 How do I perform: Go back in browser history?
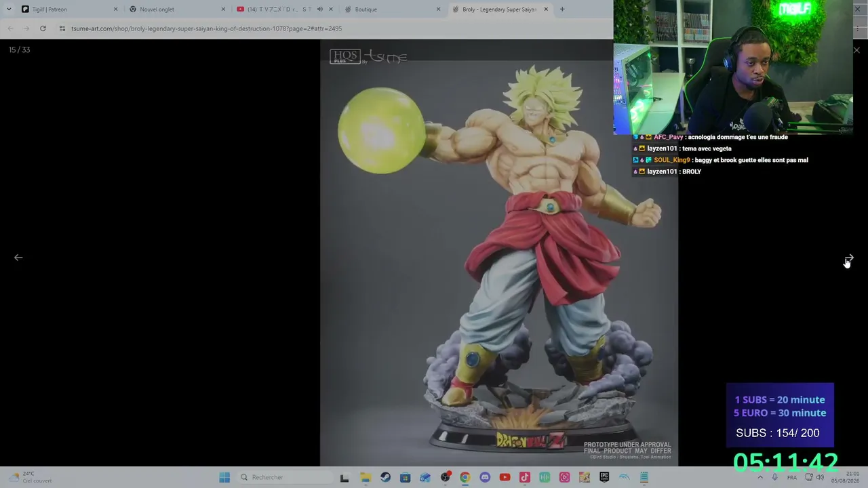[x=10, y=28]
